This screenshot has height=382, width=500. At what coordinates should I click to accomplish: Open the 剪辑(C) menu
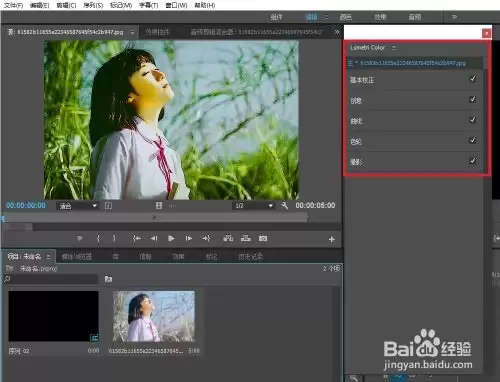[x=66, y=5]
